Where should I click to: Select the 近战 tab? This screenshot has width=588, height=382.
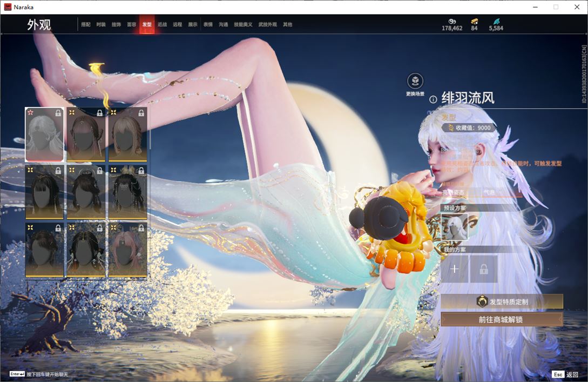(x=162, y=24)
